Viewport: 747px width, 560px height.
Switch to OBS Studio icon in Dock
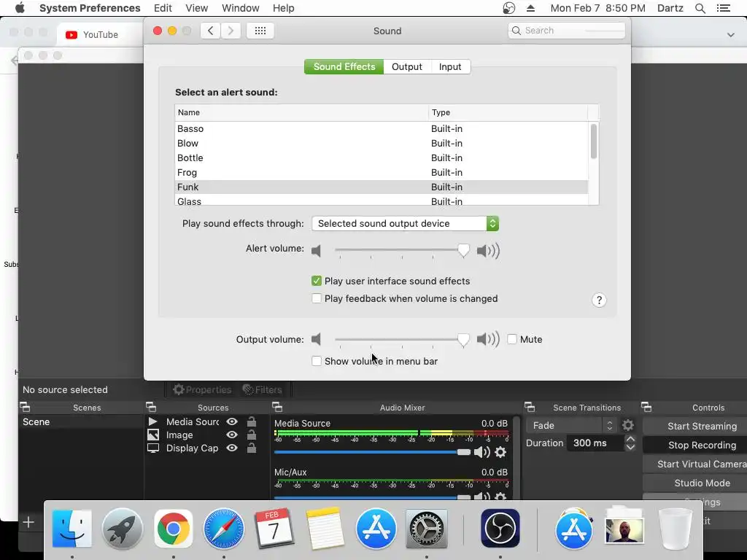[500, 529]
